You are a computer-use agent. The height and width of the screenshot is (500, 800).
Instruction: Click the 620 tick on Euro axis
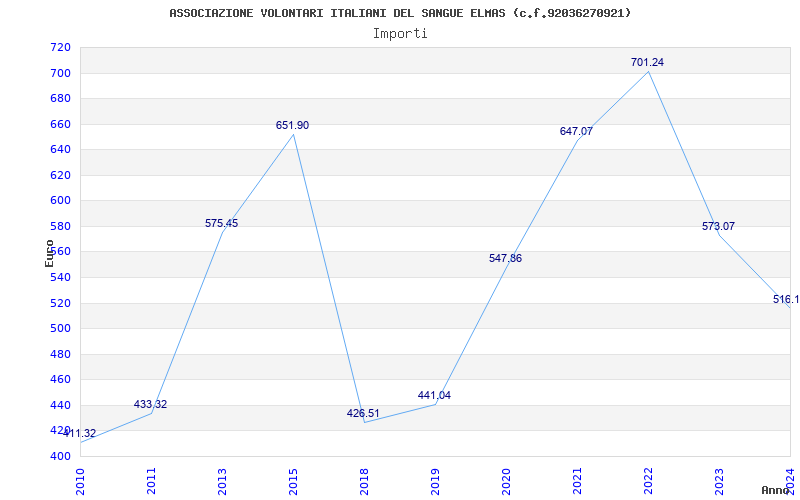[60, 176]
